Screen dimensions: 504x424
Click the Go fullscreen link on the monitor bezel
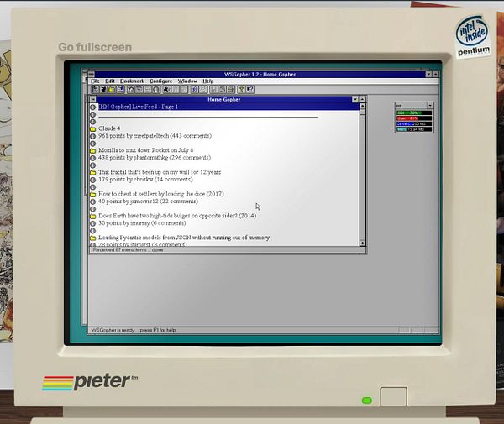(95, 47)
